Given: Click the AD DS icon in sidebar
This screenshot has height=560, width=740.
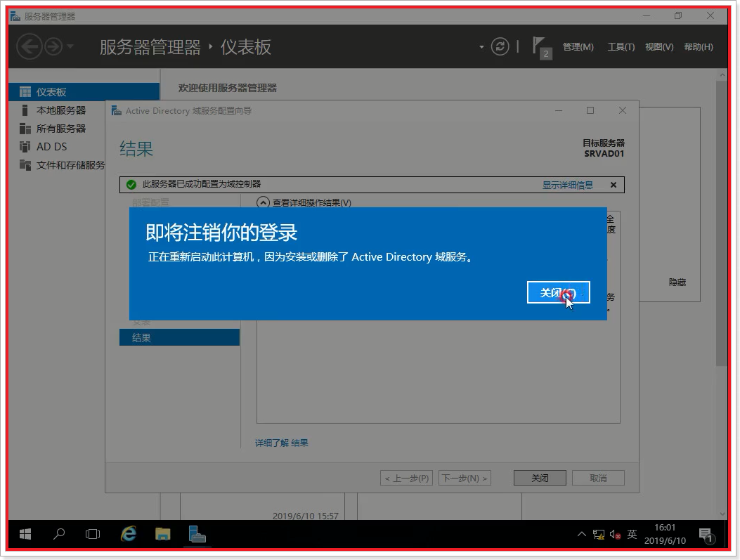Looking at the screenshot, I should [x=25, y=147].
